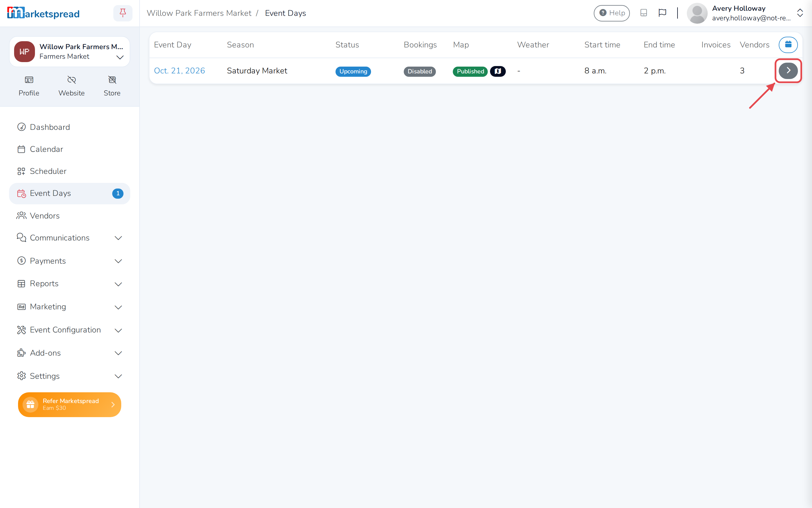
Task: Open the Avery Holloway account menu chevrons
Action: tap(800, 13)
